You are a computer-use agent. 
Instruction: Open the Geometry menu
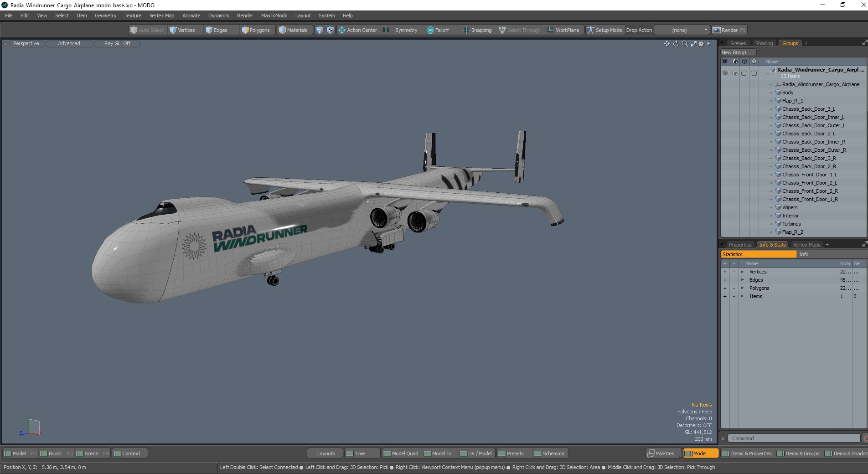point(105,15)
